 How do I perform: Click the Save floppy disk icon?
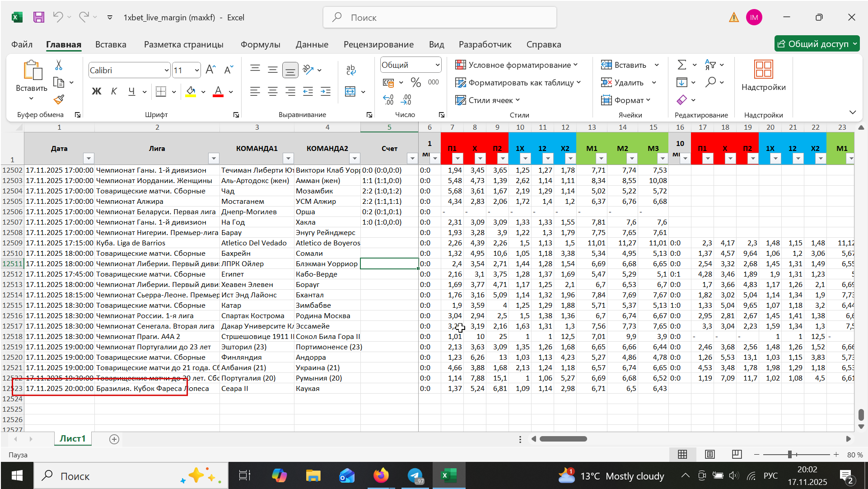[39, 17]
